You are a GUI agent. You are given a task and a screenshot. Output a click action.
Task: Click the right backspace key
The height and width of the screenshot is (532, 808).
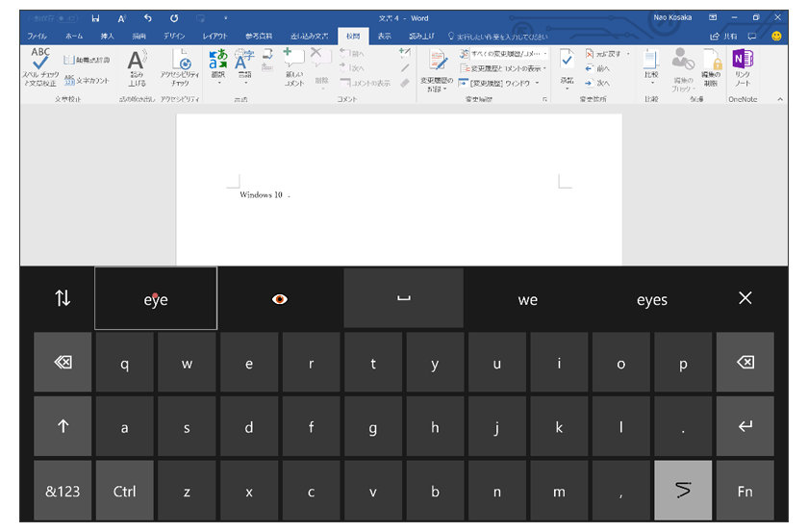(745, 363)
